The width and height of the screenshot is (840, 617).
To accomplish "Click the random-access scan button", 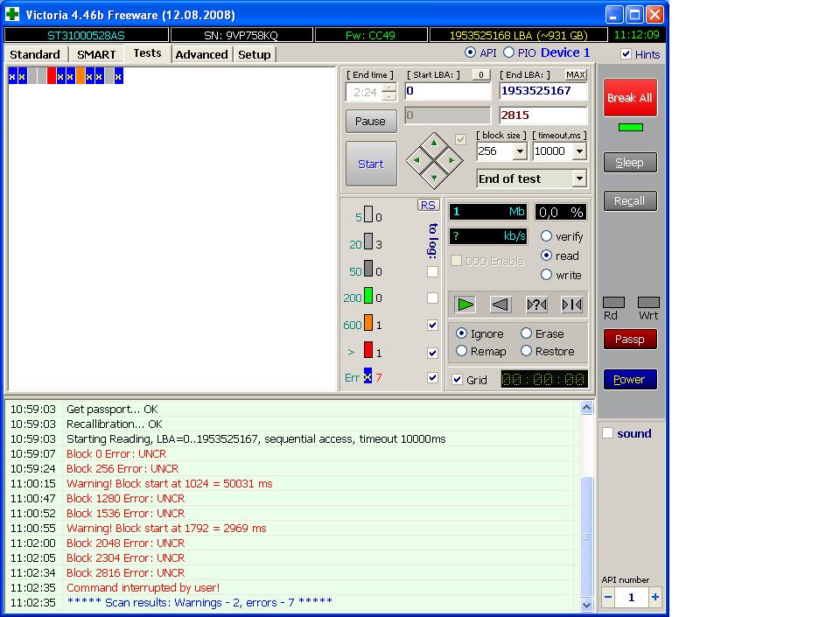I will [536, 305].
